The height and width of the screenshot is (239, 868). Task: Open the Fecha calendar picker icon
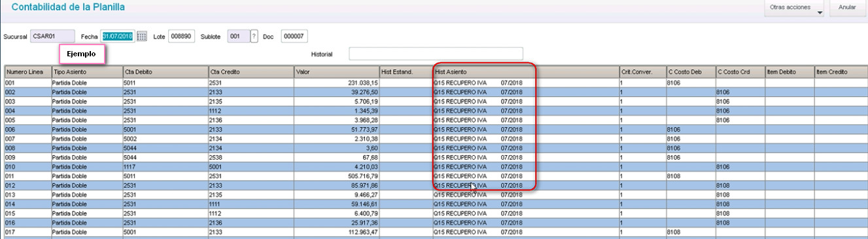click(141, 37)
